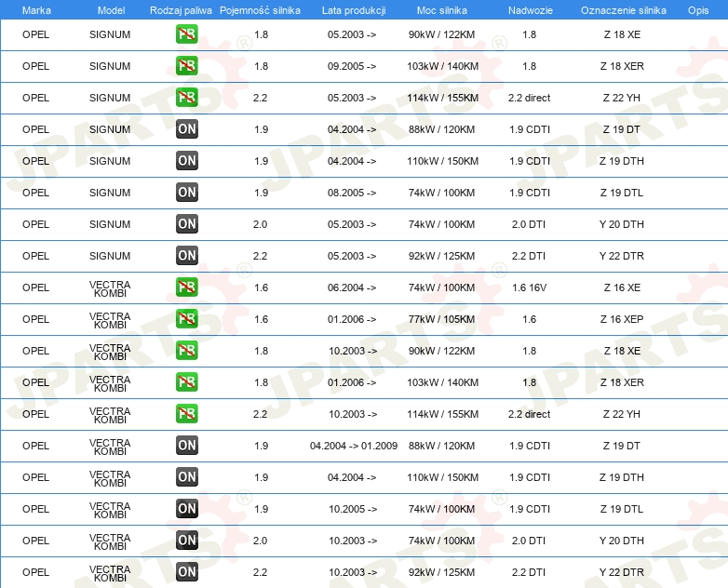This screenshot has height=588, width=728.
Task: Click the Pojemność silnika column header
Action: click(x=260, y=10)
